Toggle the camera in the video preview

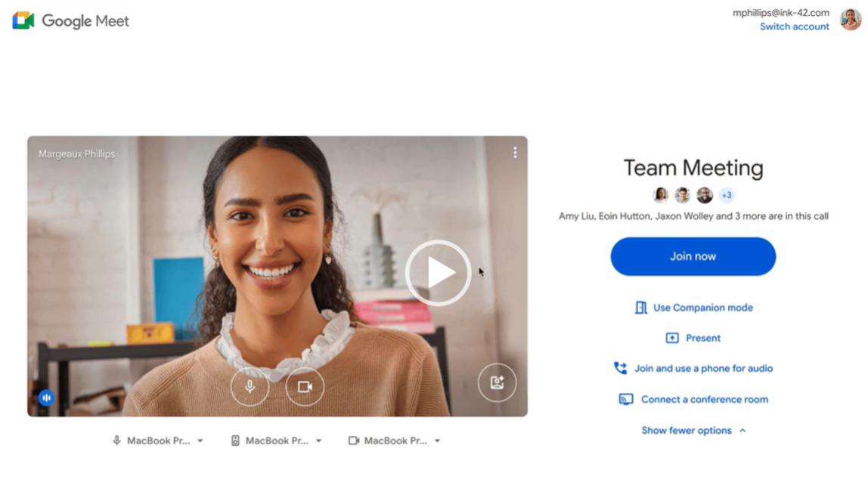point(305,387)
